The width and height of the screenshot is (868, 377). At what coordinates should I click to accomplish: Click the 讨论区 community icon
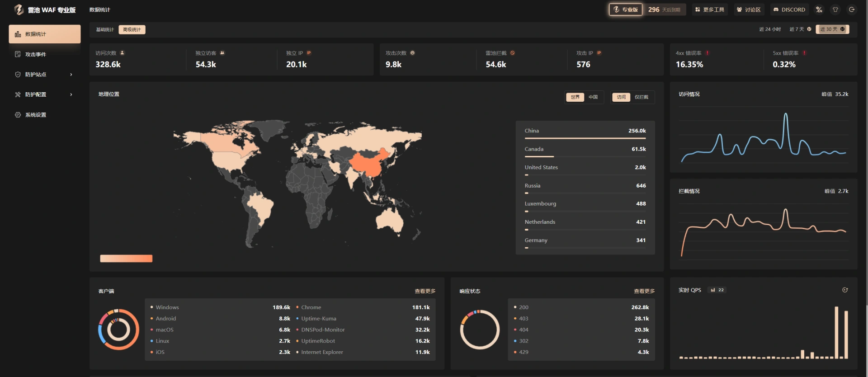[x=739, y=9]
